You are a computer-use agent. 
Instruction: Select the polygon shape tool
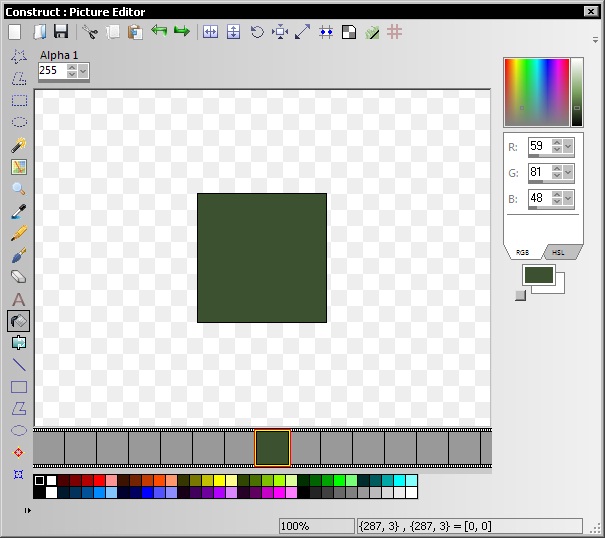19,409
